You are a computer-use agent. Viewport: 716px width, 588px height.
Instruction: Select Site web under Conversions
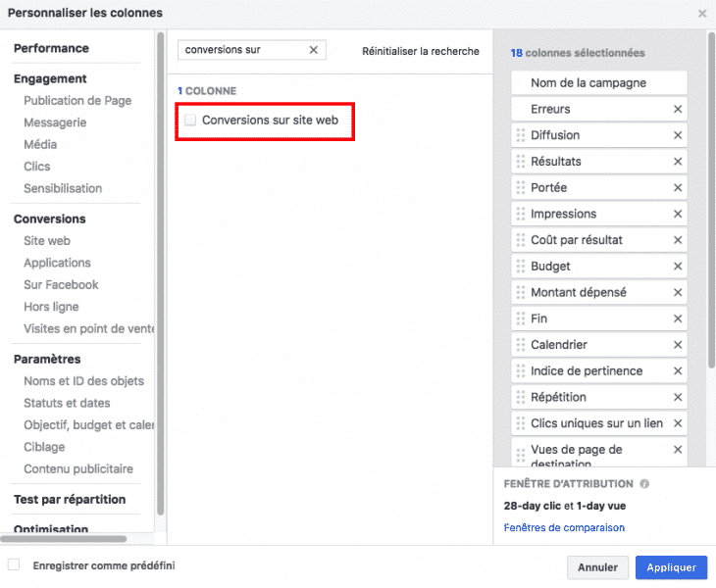click(x=47, y=241)
